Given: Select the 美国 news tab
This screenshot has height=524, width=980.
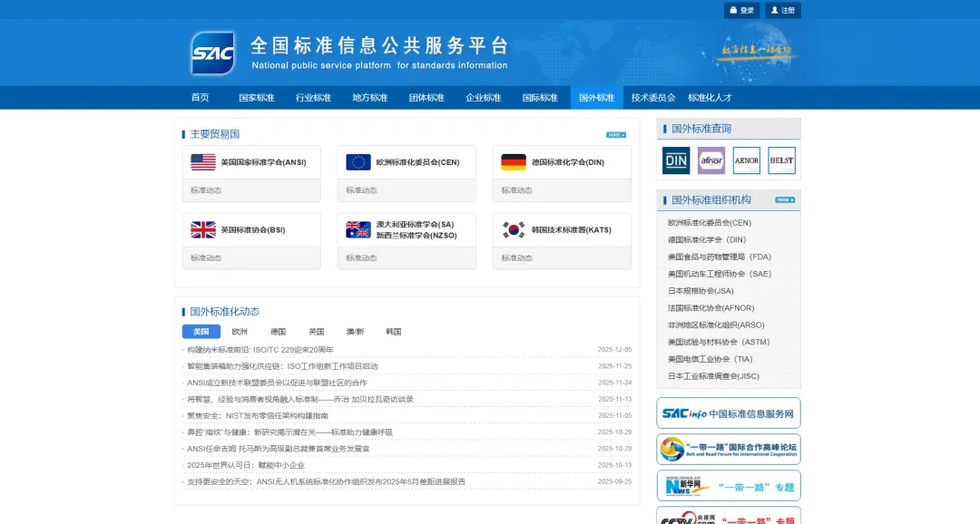Looking at the screenshot, I should (201, 332).
